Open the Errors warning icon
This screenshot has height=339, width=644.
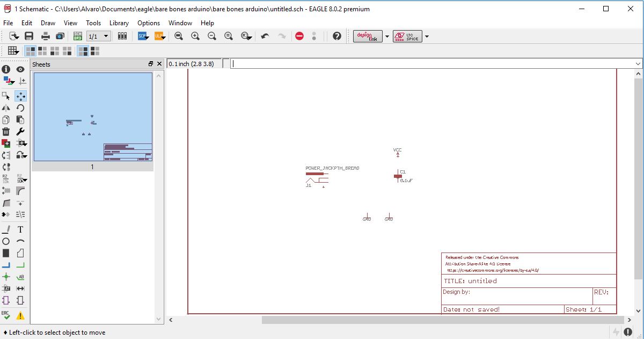click(20, 315)
